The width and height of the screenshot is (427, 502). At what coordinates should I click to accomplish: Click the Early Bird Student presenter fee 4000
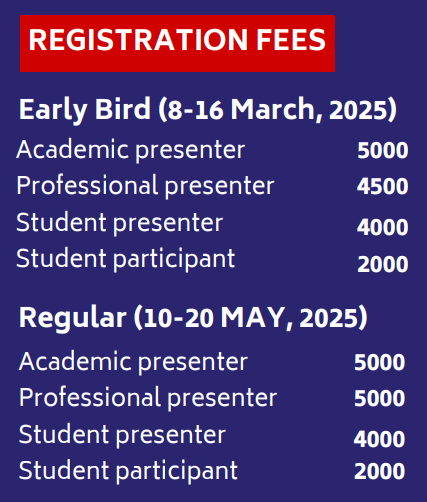pos(383,227)
